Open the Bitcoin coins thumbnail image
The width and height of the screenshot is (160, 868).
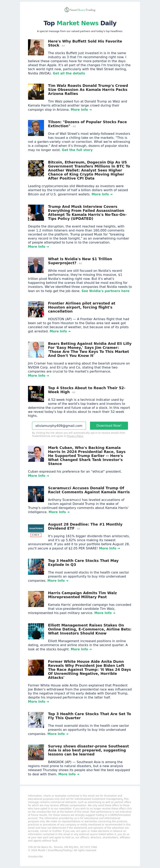tap(36, 168)
